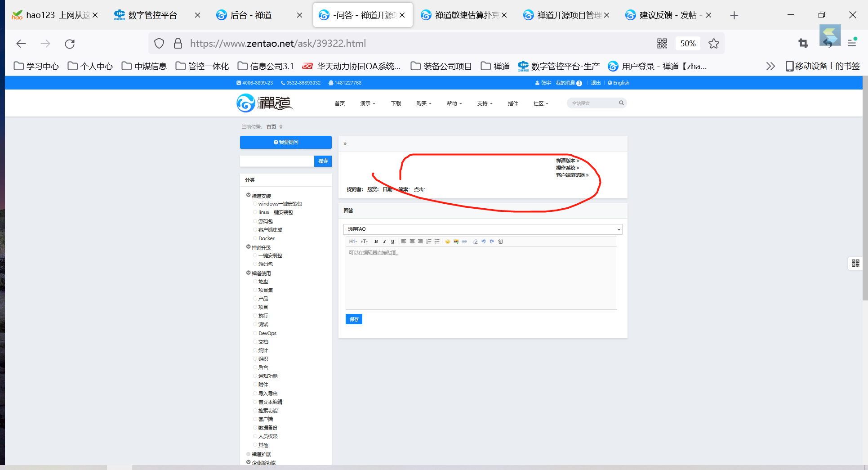Toggle bold in the answer editor
This screenshot has height=470, width=868.
[x=376, y=242]
